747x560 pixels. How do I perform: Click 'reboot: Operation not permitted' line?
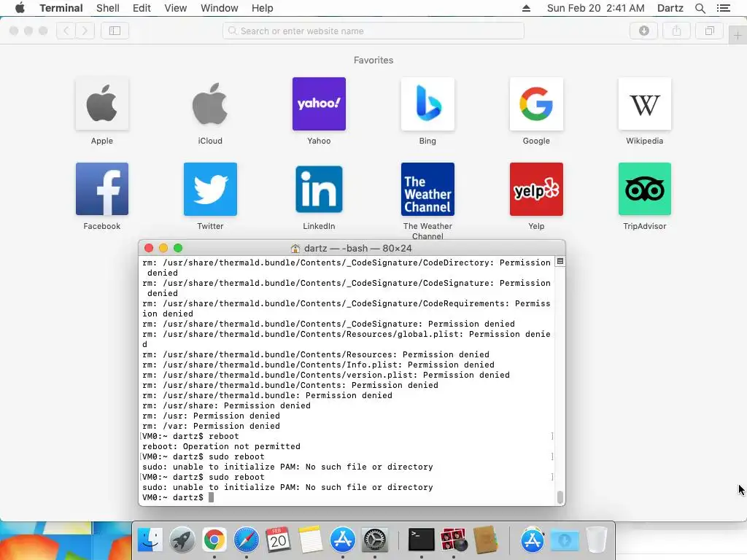pyautogui.click(x=221, y=446)
